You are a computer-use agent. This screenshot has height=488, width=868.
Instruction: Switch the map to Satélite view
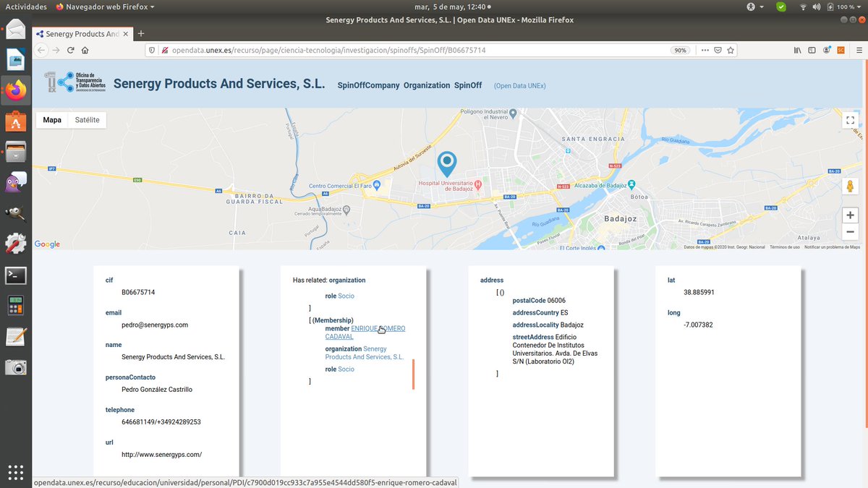[87, 119]
